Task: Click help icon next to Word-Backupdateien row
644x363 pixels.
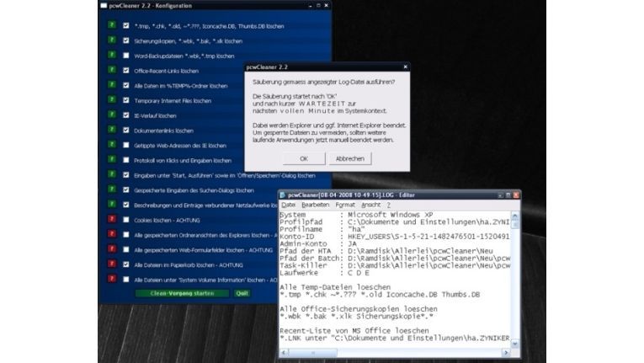Action: (111, 55)
